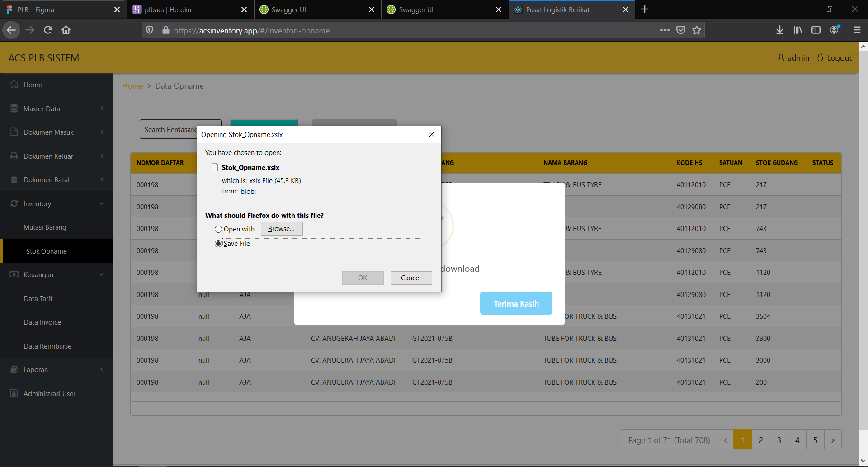Viewport: 868px width, 467px height.
Task: Click the Browse... button
Action: [282, 229]
